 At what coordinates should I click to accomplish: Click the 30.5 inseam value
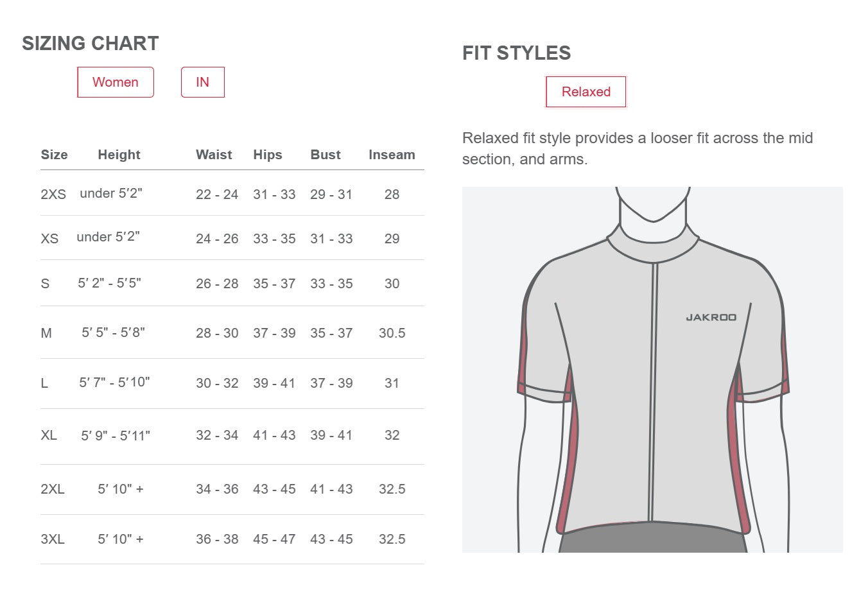coord(392,333)
